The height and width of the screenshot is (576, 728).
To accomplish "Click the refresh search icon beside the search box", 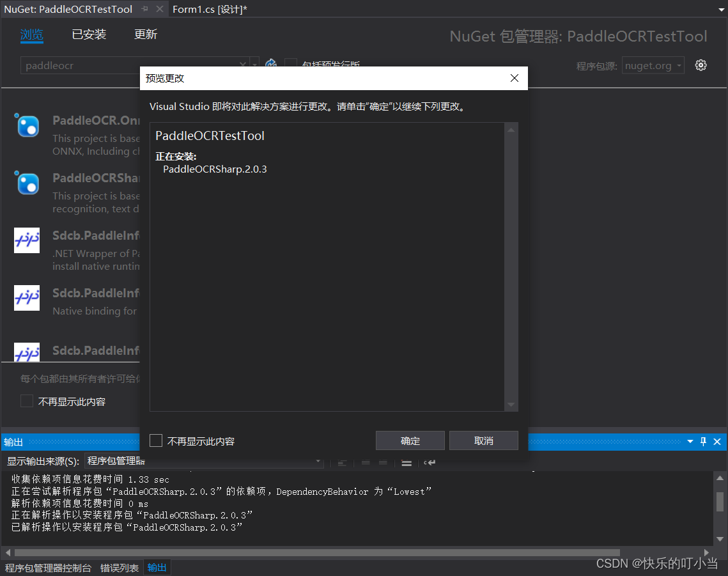I will click(x=270, y=65).
